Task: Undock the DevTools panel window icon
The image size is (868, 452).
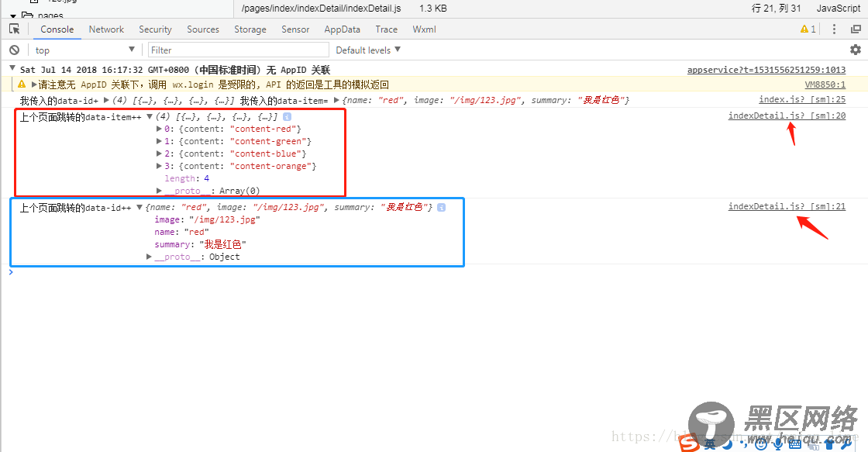Action: [856, 29]
